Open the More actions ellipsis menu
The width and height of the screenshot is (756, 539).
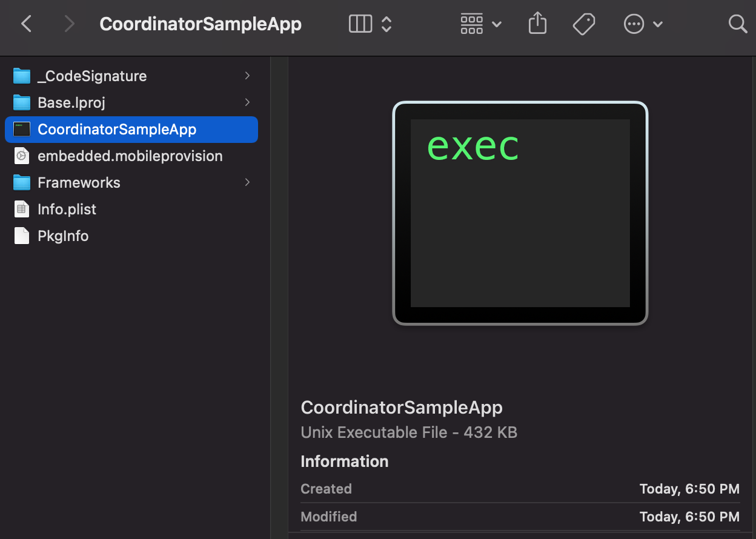643,24
